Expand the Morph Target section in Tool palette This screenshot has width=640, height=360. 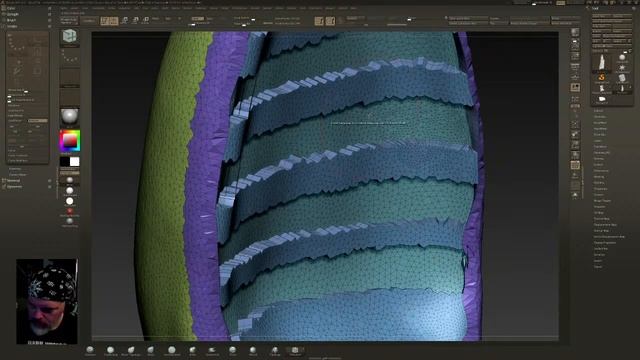(602, 201)
